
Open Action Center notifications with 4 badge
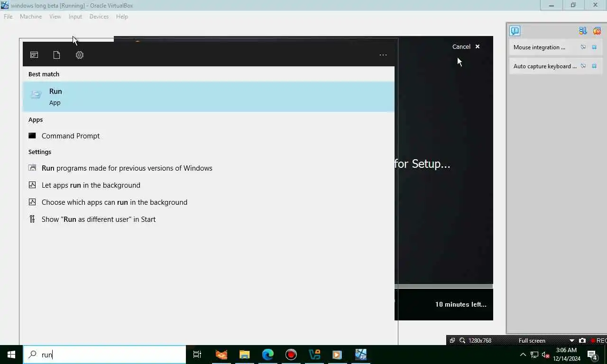[592, 355]
